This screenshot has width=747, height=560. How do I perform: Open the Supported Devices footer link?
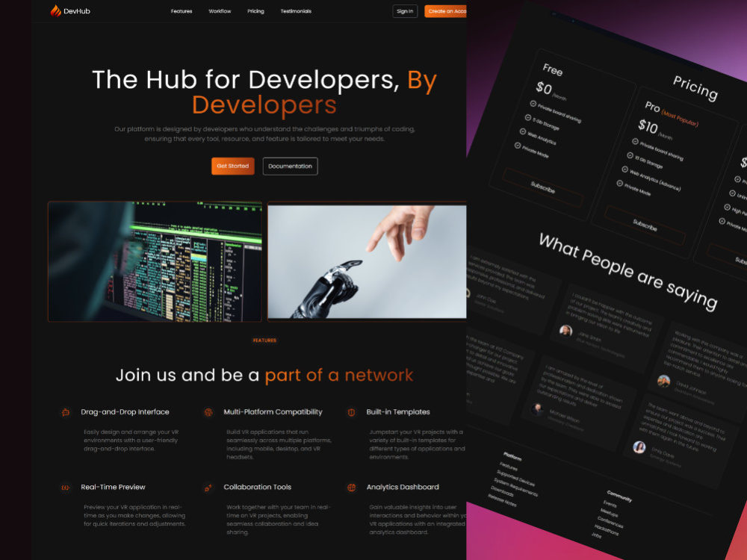(516, 478)
